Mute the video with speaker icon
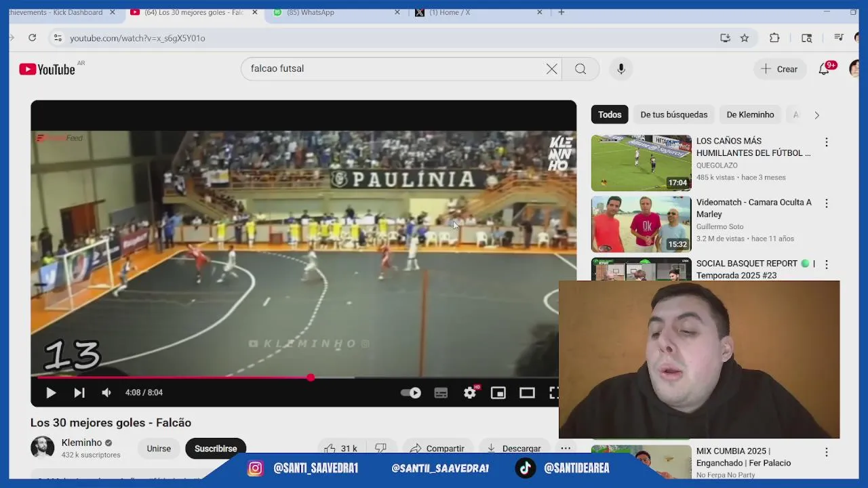Screen dimensions: 868x488 point(106,392)
